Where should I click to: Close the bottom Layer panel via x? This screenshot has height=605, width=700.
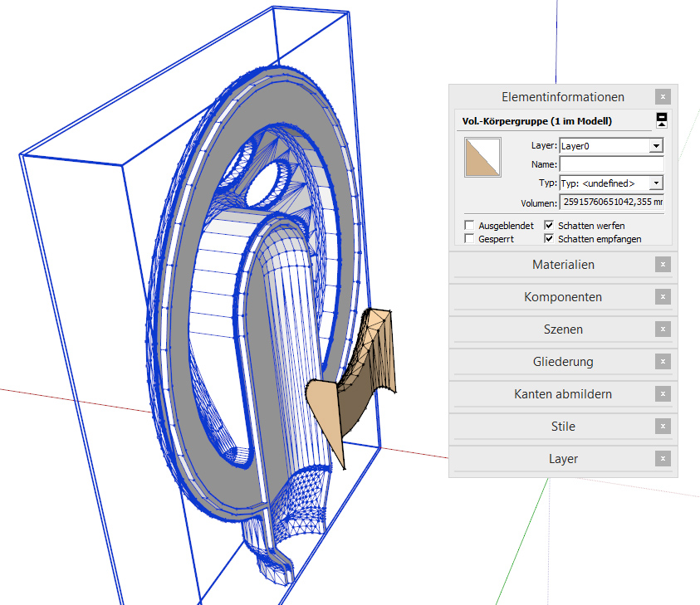[x=662, y=459]
